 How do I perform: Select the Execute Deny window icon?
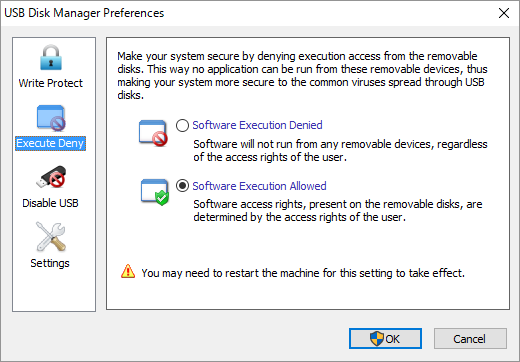coord(51,118)
